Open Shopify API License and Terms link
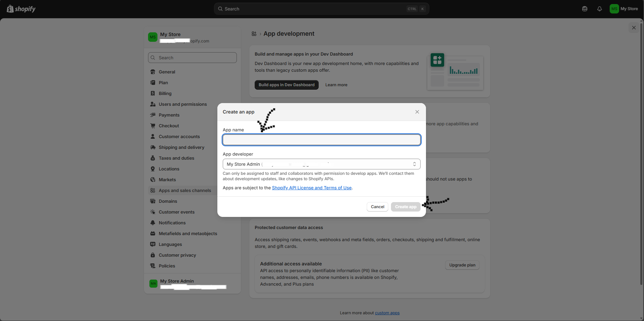Screen dimensions: 644x321 312,188
